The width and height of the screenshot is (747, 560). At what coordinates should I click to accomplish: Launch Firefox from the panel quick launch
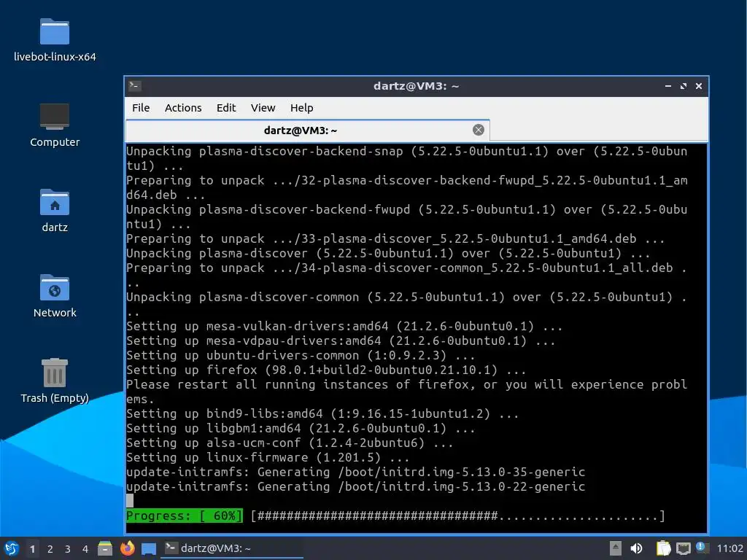[127, 548]
